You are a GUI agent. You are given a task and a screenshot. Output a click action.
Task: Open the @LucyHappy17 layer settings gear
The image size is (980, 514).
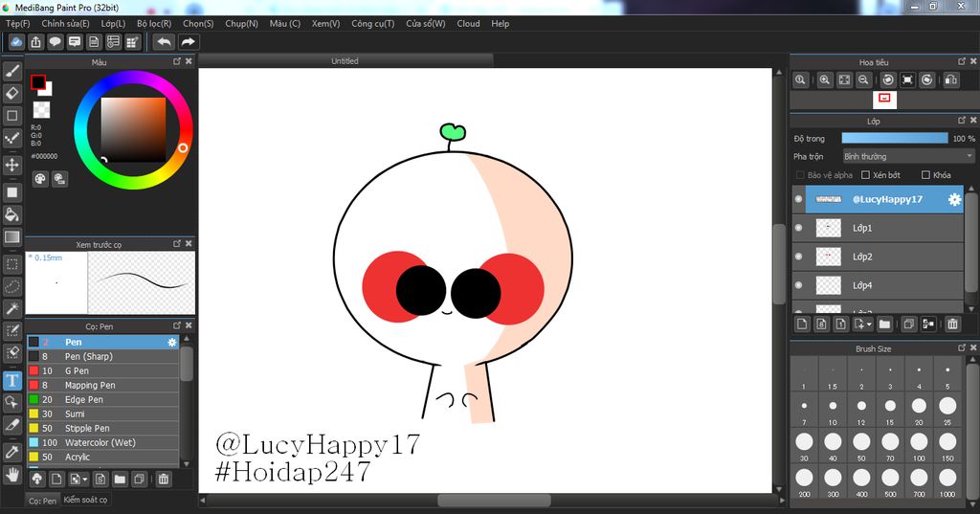coord(954,199)
